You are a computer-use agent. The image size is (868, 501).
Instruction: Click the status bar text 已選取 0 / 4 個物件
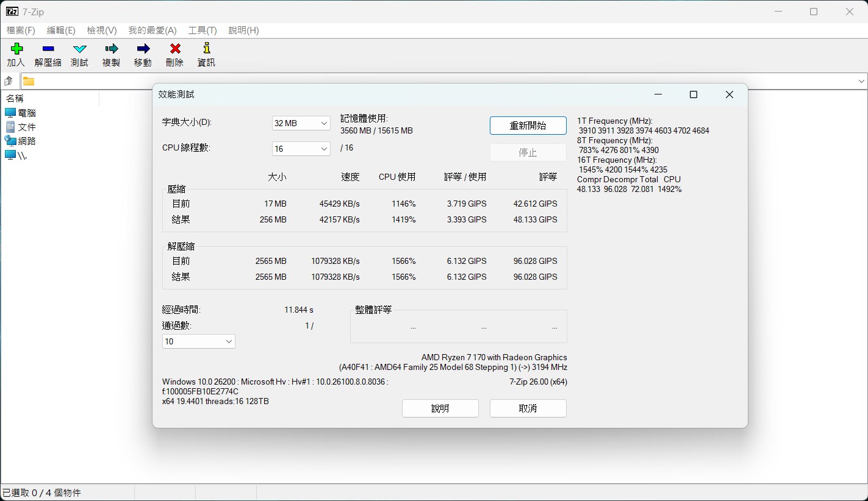point(41,492)
